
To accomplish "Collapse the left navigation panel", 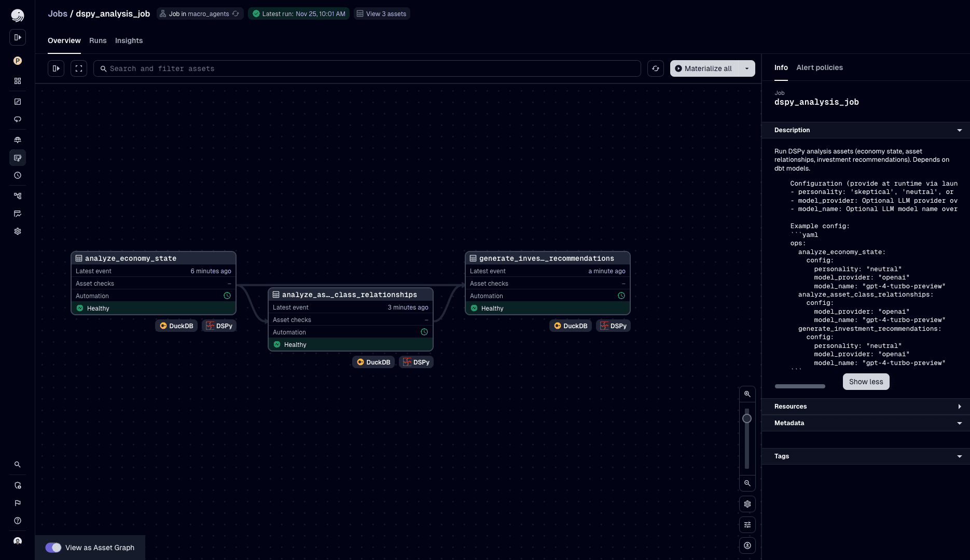I will point(56,68).
